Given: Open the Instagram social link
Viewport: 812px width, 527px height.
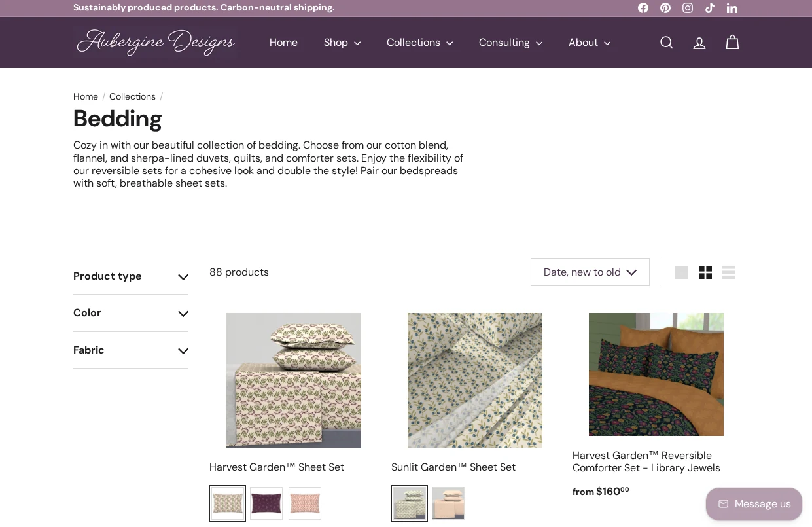Looking at the screenshot, I should (x=688, y=8).
